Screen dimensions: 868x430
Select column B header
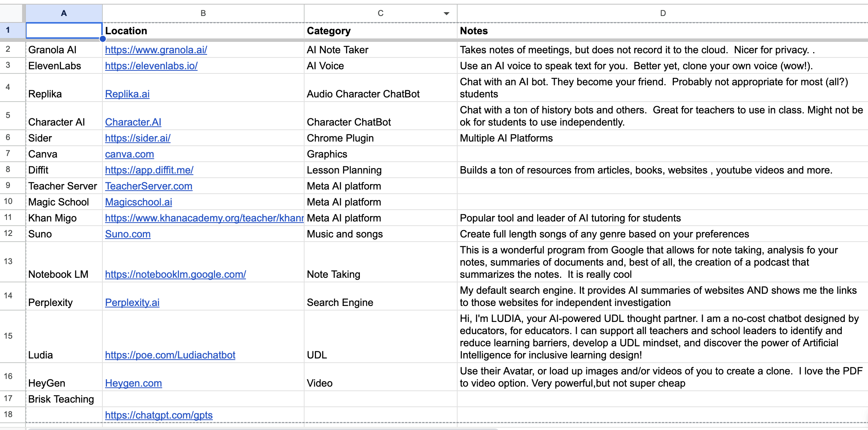[203, 13]
